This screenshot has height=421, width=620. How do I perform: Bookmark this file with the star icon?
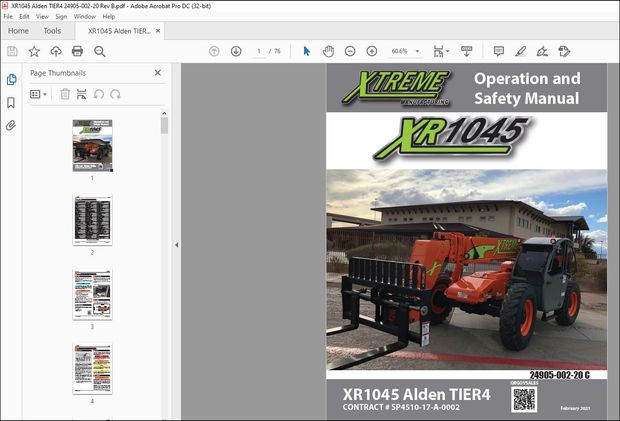pos(34,51)
